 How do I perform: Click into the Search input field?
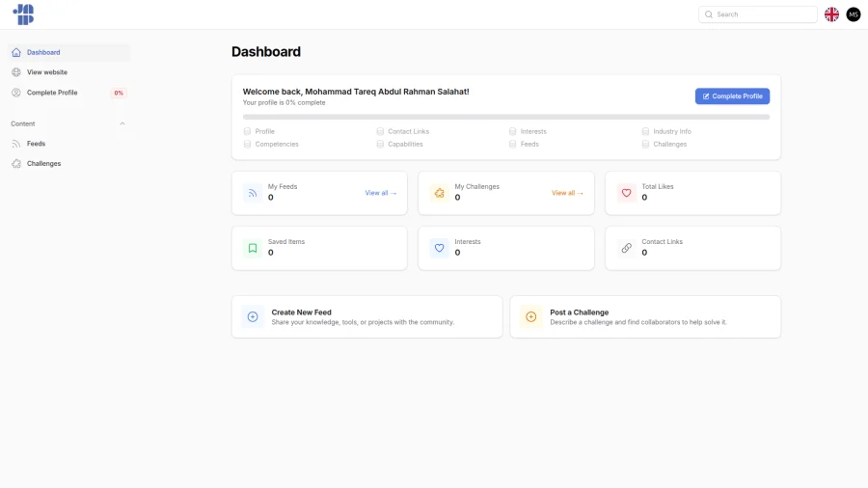(758, 14)
